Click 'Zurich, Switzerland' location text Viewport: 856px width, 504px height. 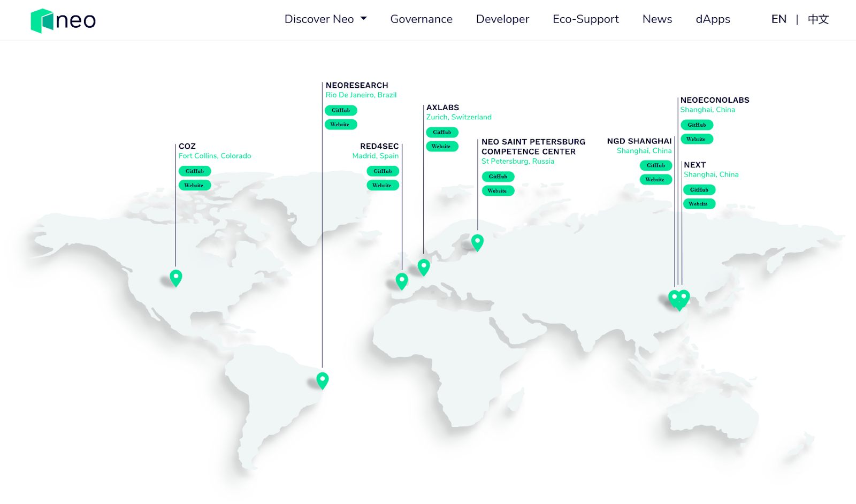(459, 117)
